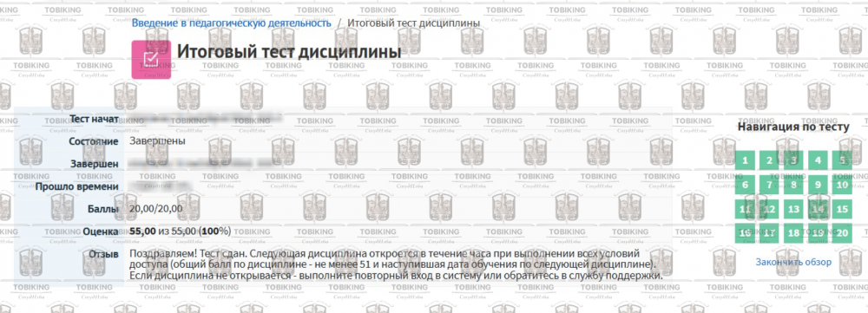Image resolution: width=868 pixels, height=313 pixels.
Task: Go to question 11 in test navigation
Action: pyautogui.click(x=745, y=209)
